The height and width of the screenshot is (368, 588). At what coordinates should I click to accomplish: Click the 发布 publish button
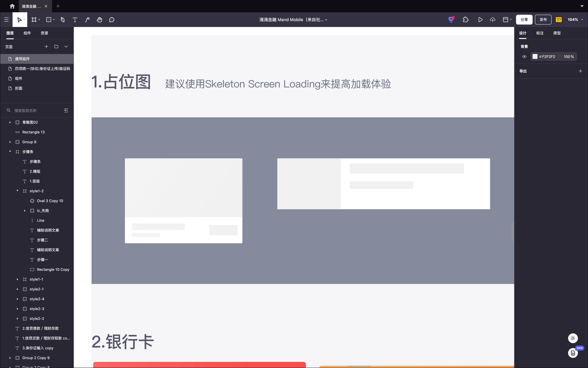pyautogui.click(x=543, y=20)
